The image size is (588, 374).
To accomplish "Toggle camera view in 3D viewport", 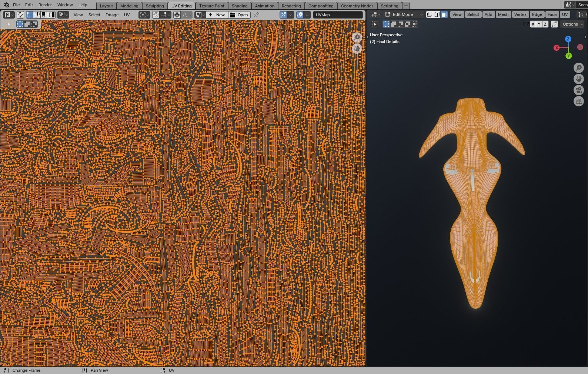I will click(579, 90).
